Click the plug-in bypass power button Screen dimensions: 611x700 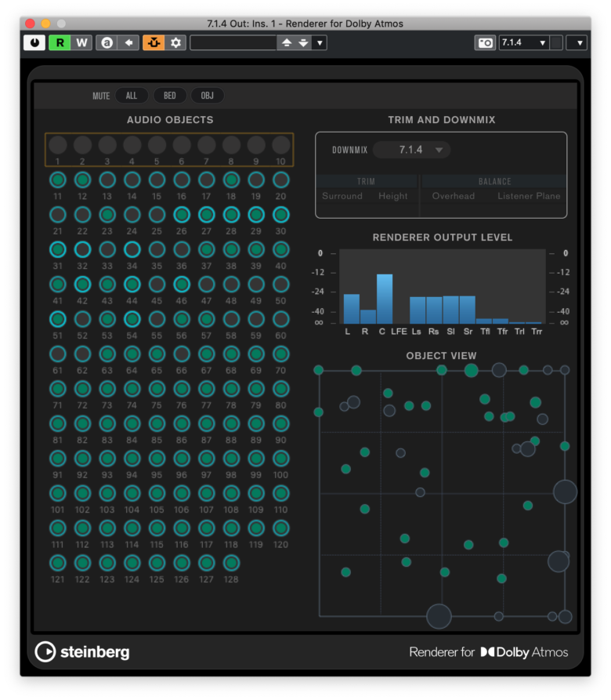[x=34, y=42]
